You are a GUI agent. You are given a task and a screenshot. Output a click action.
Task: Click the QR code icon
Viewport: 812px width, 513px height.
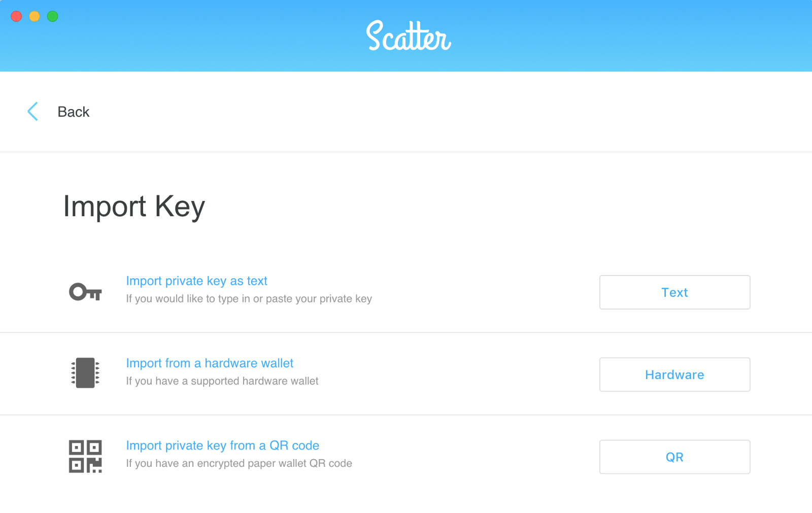click(85, 456)
